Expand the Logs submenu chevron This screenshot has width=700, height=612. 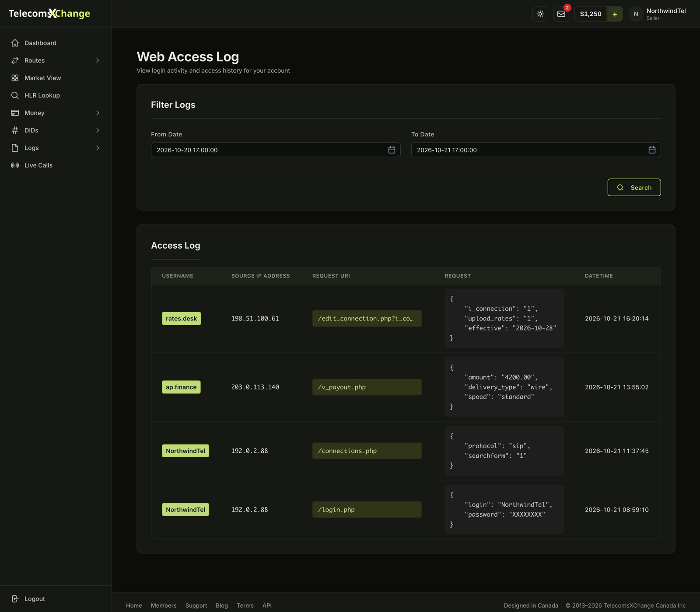[x=98, y=148]
